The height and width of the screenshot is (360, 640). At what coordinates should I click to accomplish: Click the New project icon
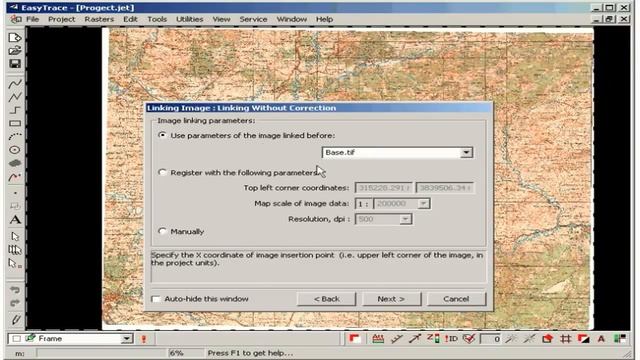[15, 38]
